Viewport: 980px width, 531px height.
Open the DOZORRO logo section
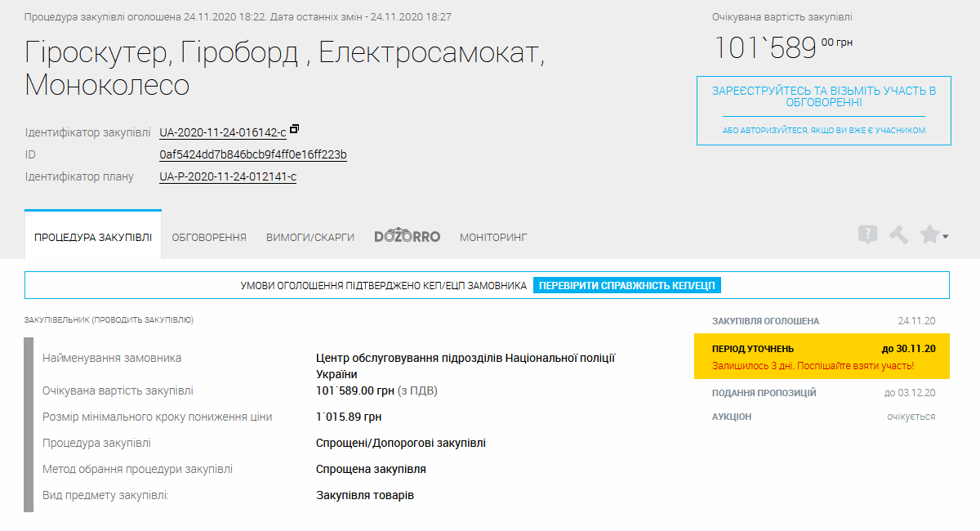click(x=408, y=234)
